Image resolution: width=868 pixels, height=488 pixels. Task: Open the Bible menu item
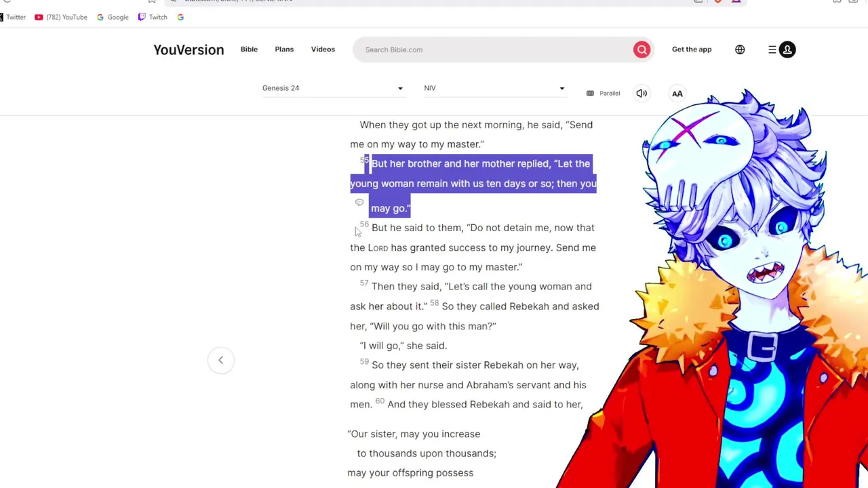coord(249,49)
